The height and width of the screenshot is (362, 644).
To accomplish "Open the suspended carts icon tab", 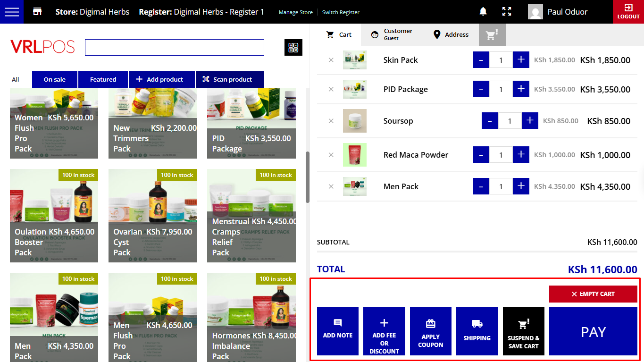I will point(492,34).
